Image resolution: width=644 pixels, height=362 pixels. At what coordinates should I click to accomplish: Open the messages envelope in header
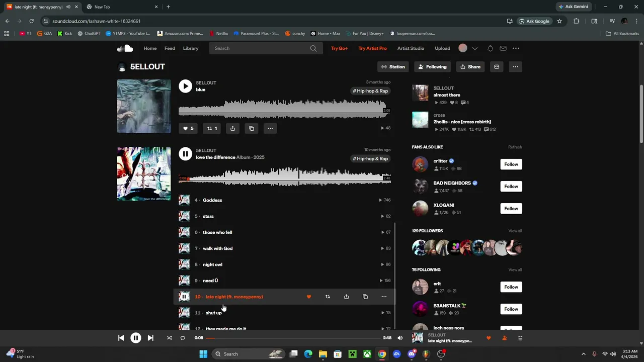click(503, 48)
